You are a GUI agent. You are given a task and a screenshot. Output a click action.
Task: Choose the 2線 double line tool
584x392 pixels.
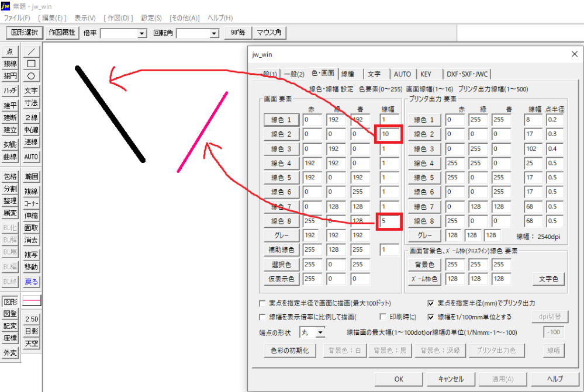coord(32,117)
